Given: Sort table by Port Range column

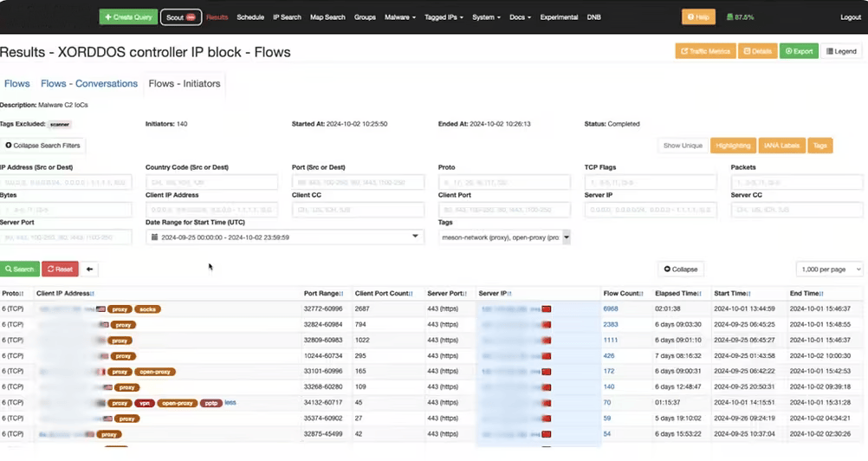Looking at the screenshot, I should pyautogui.click(x=323, y=294).
